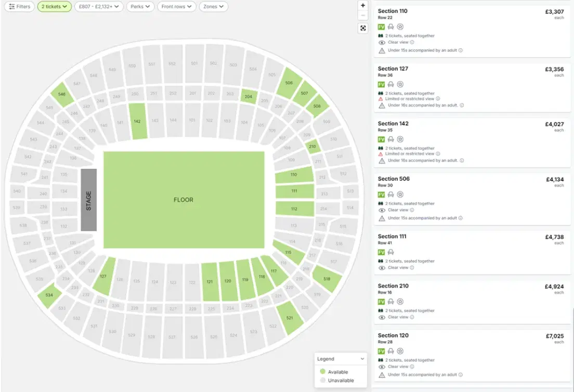This screenshot has height=392, width=574.
Task: Zoom out of the seat map
Action: tap(363, 16)
